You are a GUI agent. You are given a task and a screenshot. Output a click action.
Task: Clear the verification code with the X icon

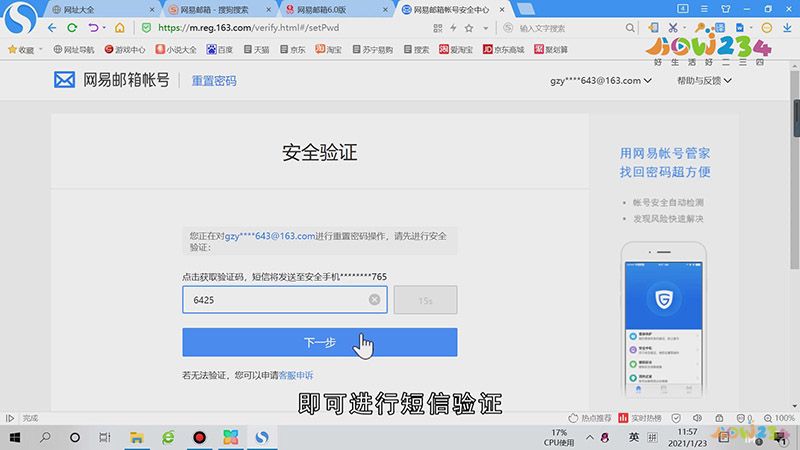374,299
